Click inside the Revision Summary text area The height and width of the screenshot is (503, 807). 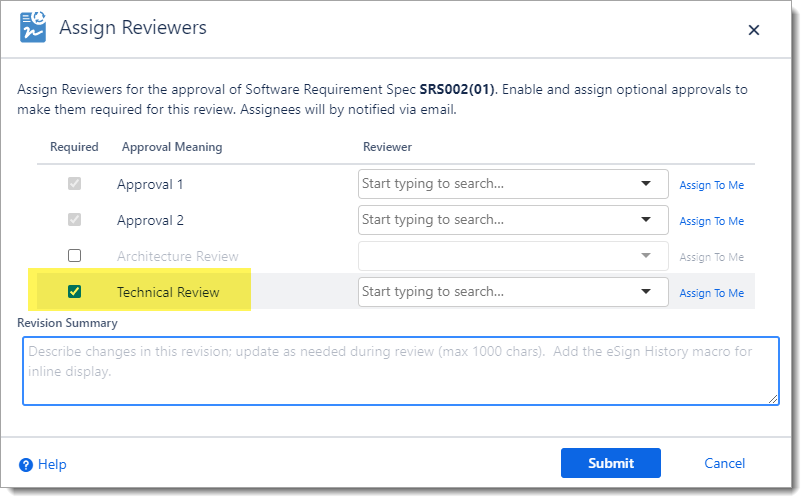[x=400, y=371]
